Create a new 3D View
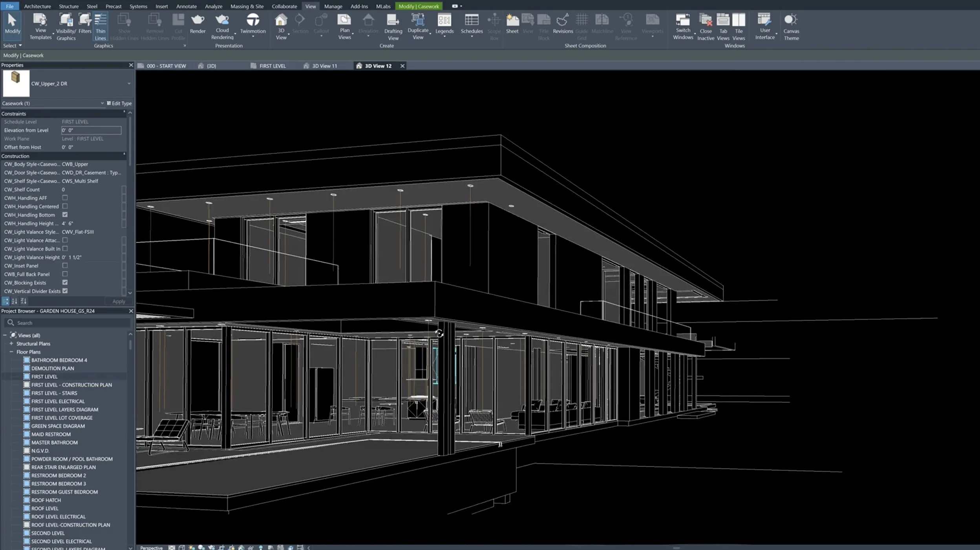980x550 pixels. click(281, 24)
